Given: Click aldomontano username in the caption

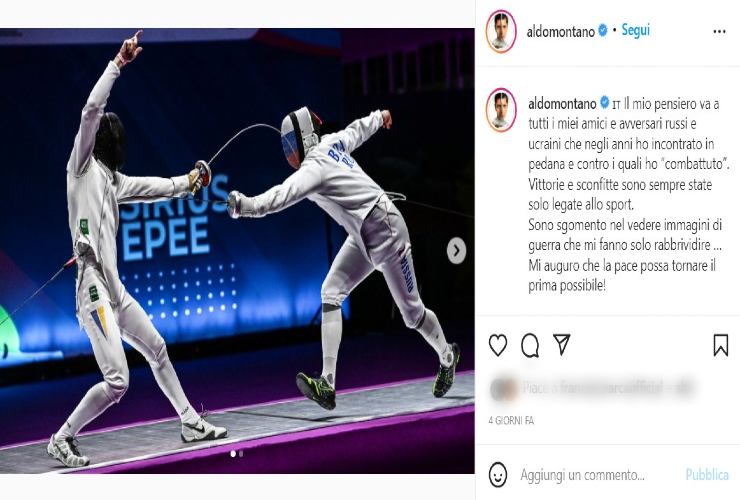Looking at the screenshot, I should pyautogui.click(x=562, y=104).
